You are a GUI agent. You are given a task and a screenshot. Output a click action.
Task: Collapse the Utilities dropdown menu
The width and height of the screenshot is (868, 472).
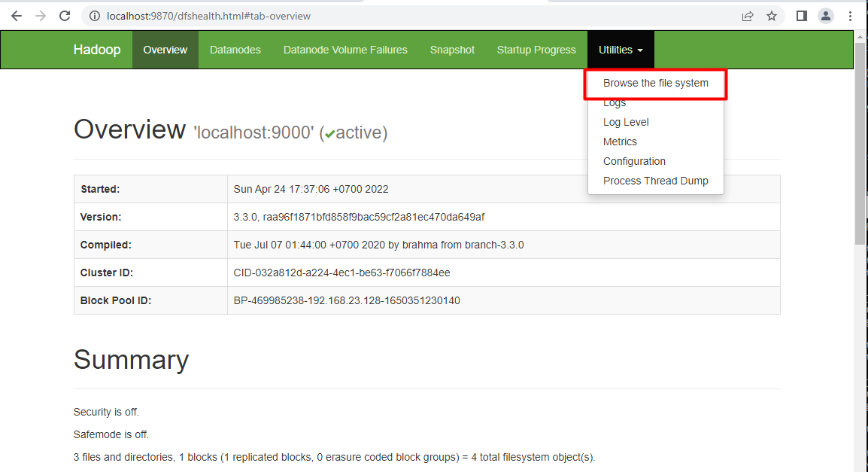point(621,50)
